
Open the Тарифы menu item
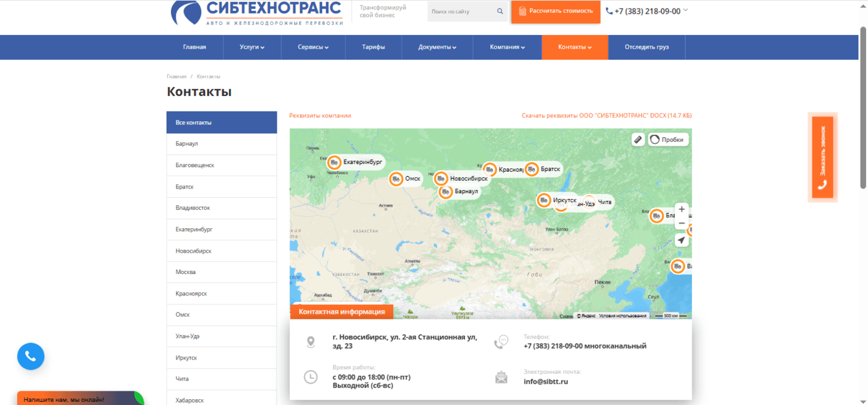(373, 47)
